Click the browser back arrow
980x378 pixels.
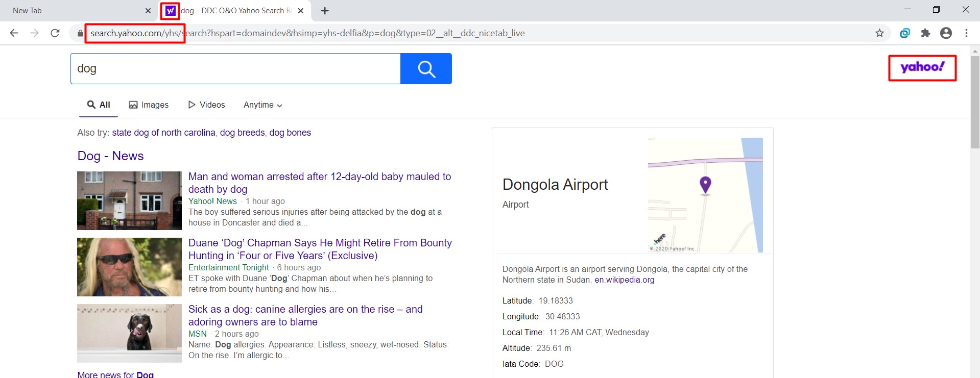(14, 33)
